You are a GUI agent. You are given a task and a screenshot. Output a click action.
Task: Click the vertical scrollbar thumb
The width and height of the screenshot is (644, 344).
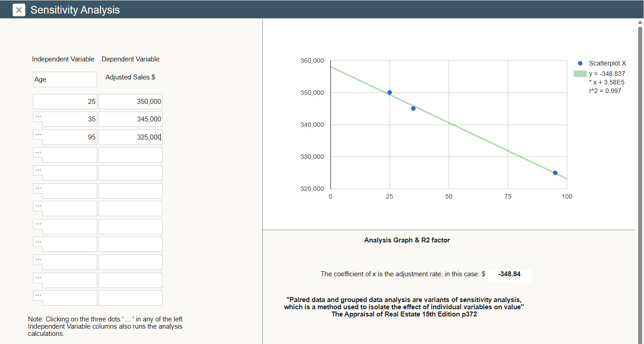pyautogui.click(x=639, y=135)
